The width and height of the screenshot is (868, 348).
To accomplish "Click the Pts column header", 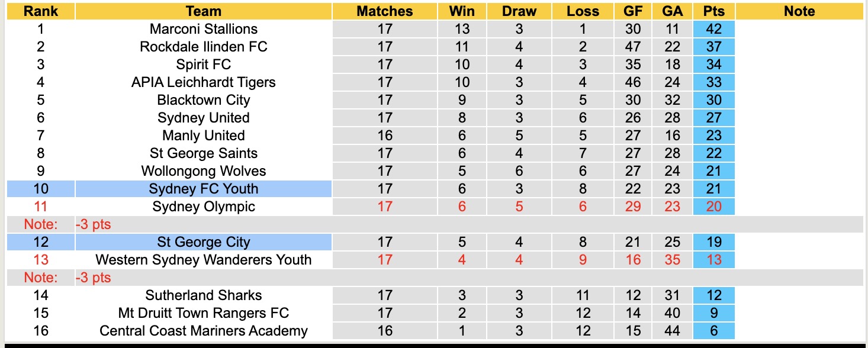I will click(714, 11).
